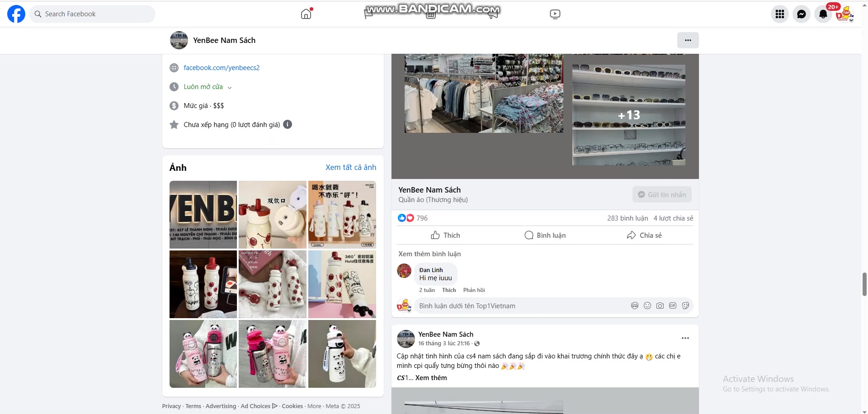Open the GIF picker in the comment box
This screenshot has width=868, height=414.
[673, 306]
